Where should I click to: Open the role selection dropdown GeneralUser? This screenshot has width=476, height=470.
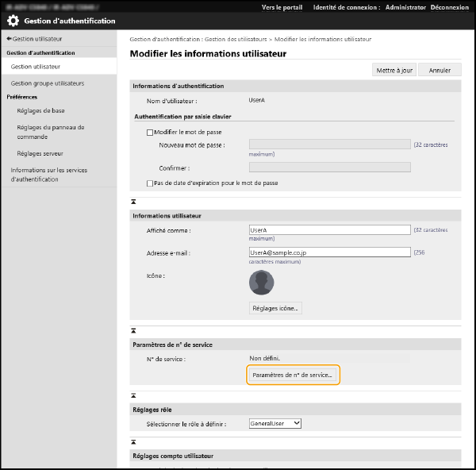tap(274, 424)
